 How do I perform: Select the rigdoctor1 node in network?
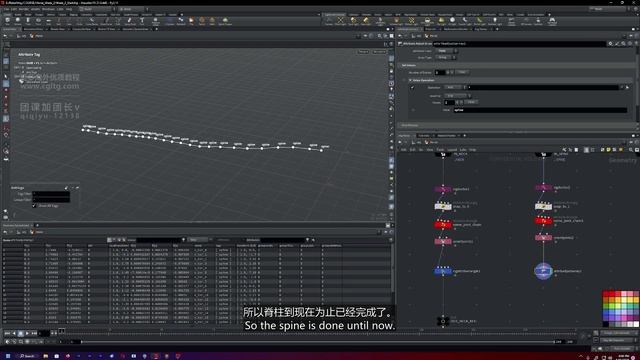tap(442, 189)
